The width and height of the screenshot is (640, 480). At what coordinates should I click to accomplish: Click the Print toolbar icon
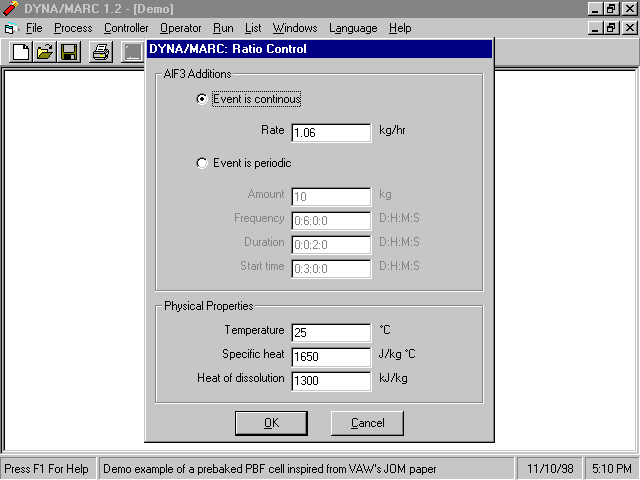[101, 52]
